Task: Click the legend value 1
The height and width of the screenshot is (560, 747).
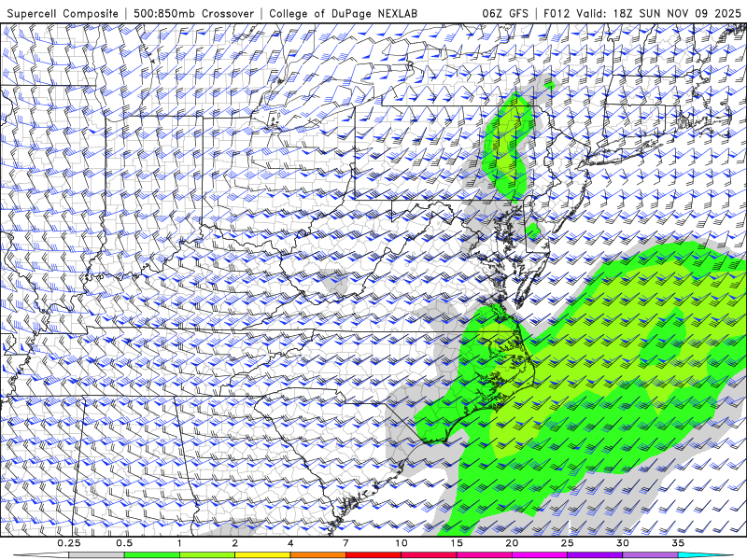Action: tap(179, 543)
